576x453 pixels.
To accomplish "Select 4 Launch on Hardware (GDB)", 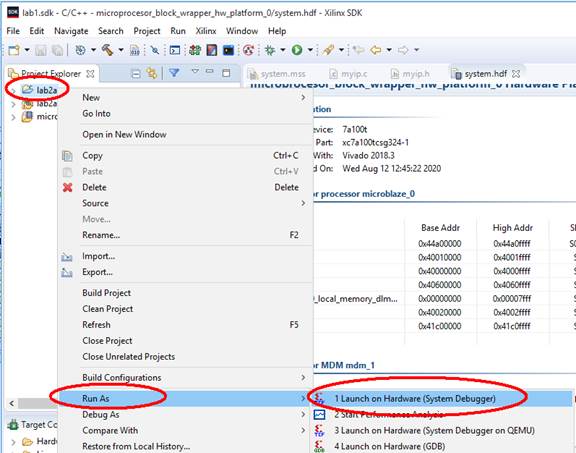I will click(442, 446).
